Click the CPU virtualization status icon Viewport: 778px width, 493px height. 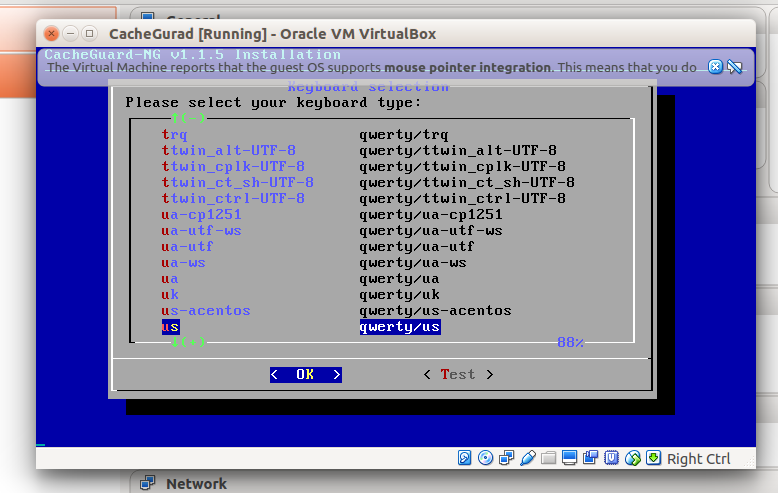pos(611,458)
